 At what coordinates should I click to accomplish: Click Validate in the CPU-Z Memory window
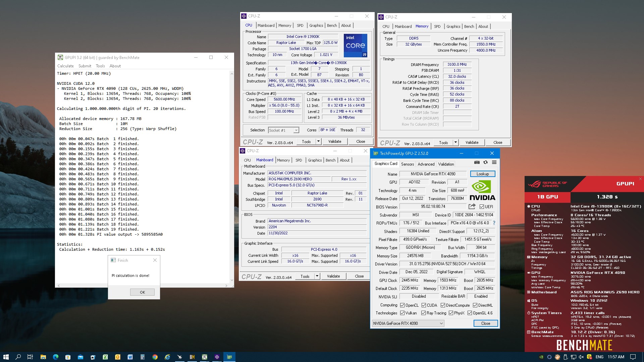472,142
